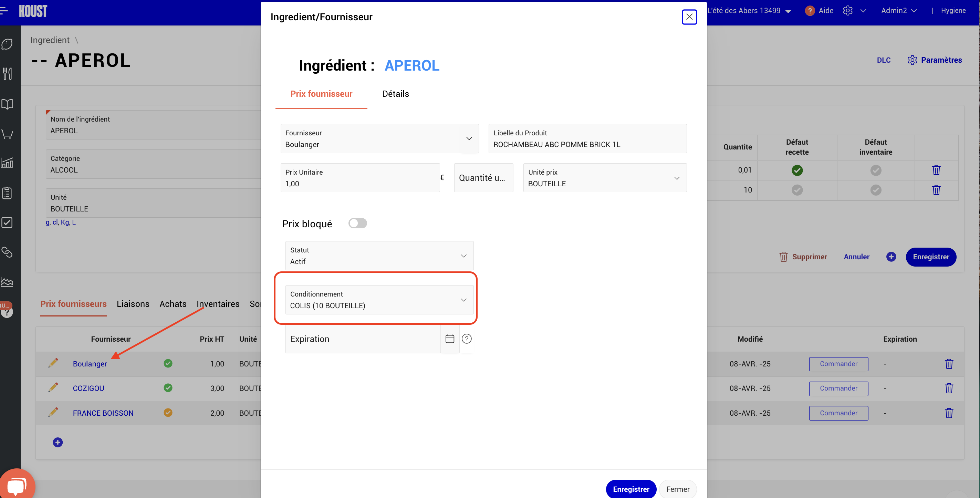Image resolution: width=980 pixels, height=498 pixels.
Task: Expand the chevron next to settings gear
Action: click(863, 11)
